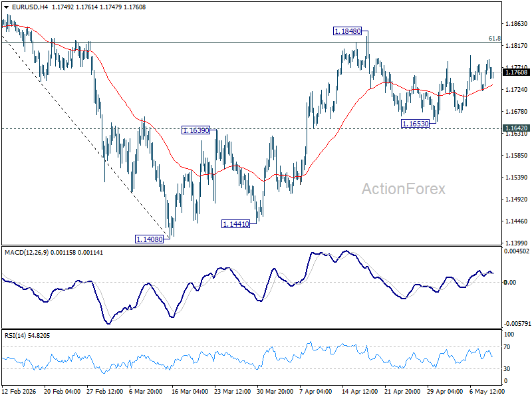Click the 1.14460 price axis value
The image size is (532, 399).
tap(517, 221)
